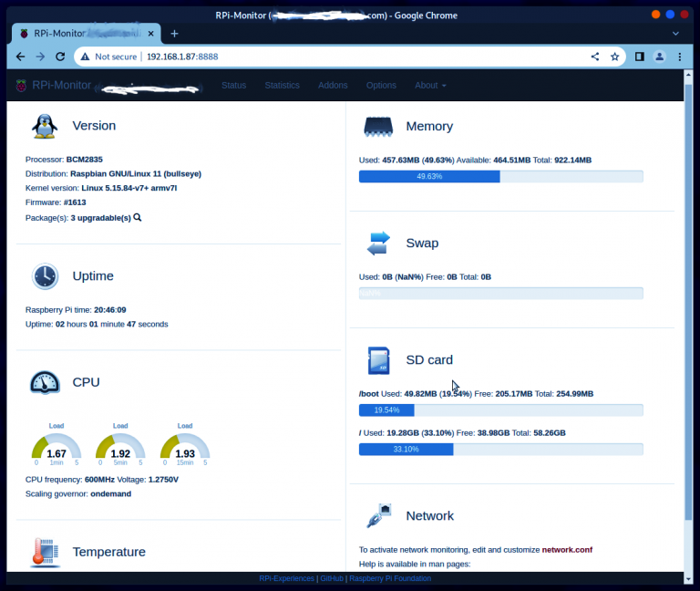This screenshot has width=700, height=591.
Task: Click the SD card icon
Action: point(378,360)
